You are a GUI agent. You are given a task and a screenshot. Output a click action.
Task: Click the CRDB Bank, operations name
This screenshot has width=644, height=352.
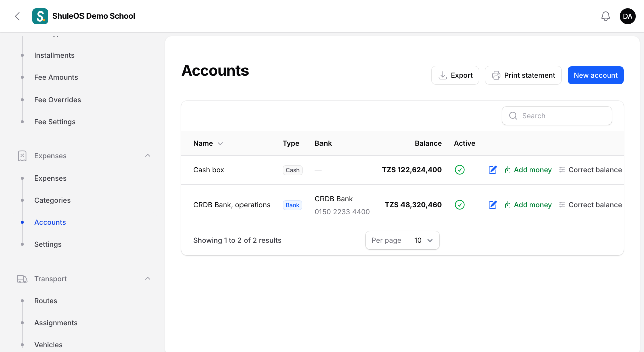[x=232, y=205]
